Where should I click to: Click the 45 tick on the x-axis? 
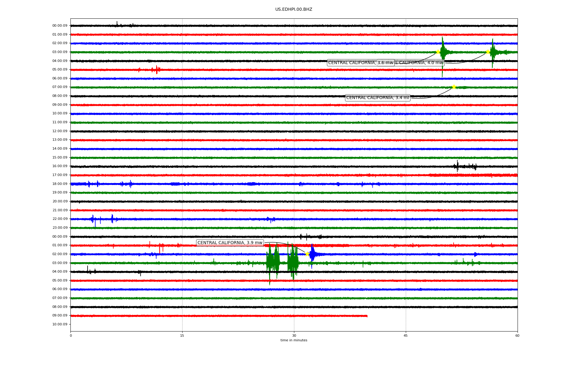coord(405,335)
